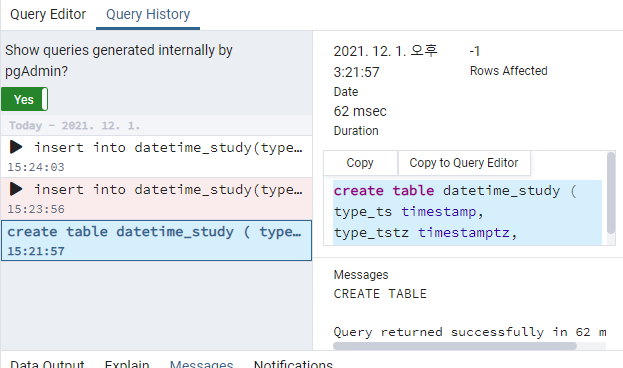Select the insert query run at 15:24:03
The width and height of the screenshot is (623, 368).
pos(157,157)
